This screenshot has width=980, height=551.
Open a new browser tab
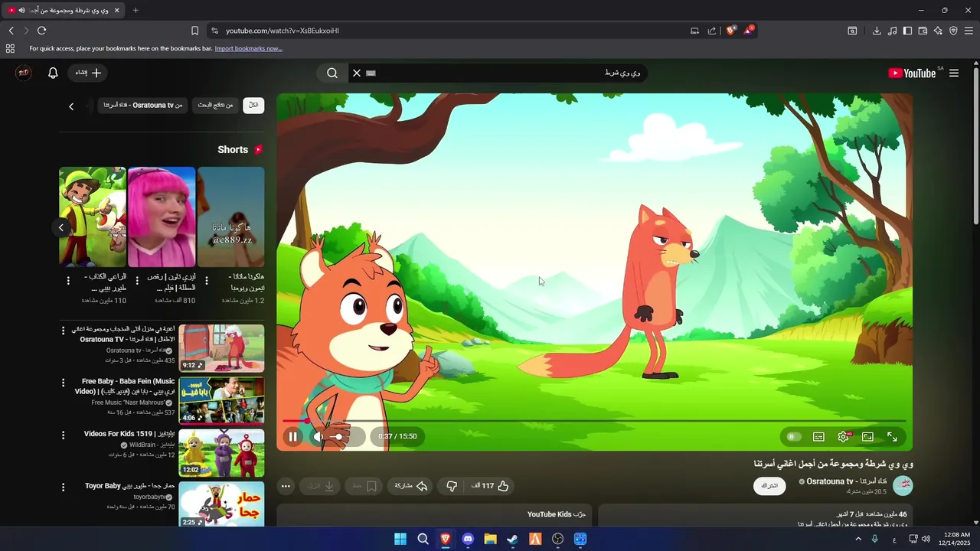(x=136, y=10)
